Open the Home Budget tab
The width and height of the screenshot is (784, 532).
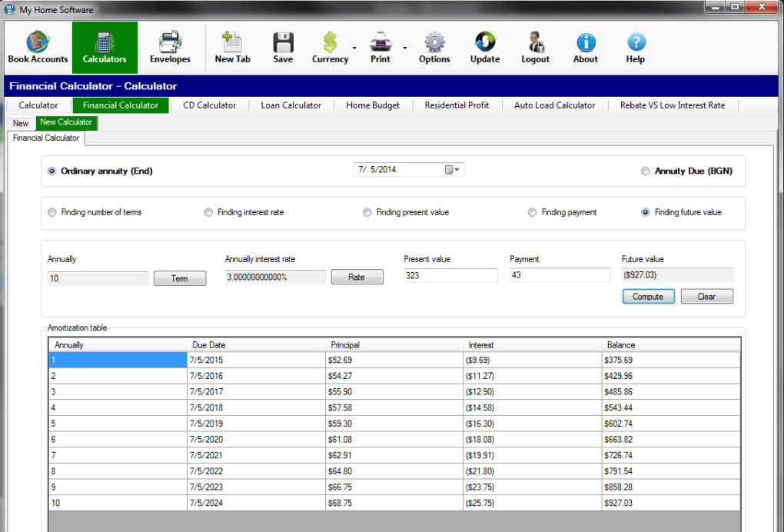coord(373,105)
